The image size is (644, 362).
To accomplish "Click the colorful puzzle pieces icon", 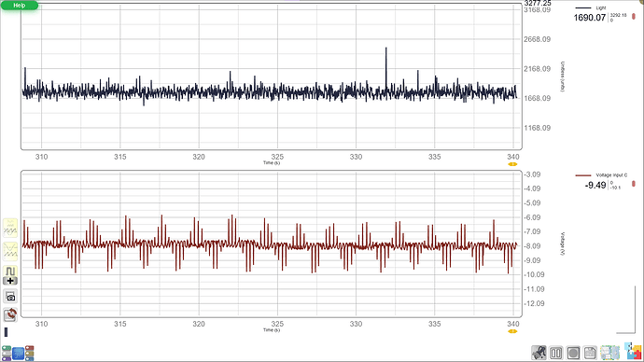I will point(633,352).
